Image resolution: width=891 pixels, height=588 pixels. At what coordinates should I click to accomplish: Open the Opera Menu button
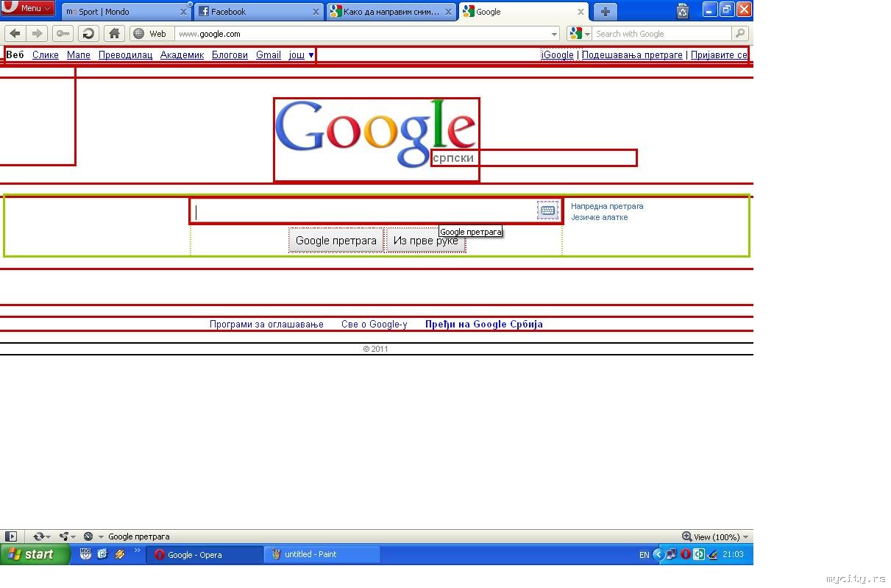click(28, 8)
